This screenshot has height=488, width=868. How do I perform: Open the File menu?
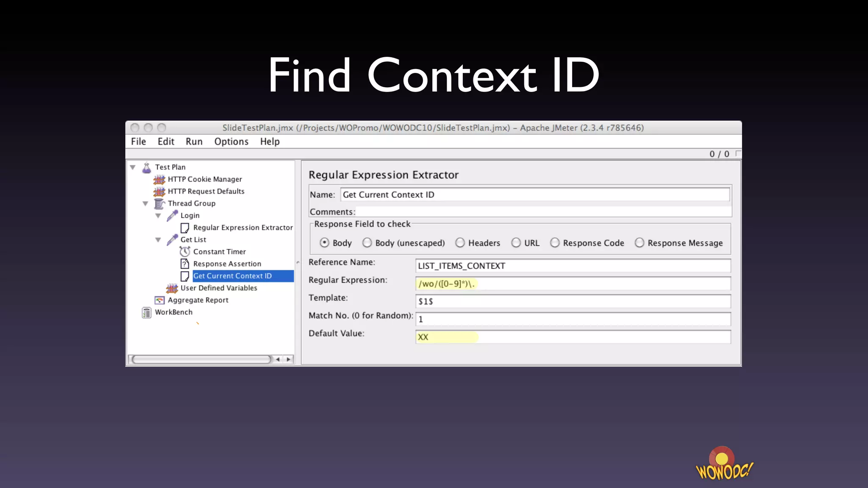(x=138, y=141)
